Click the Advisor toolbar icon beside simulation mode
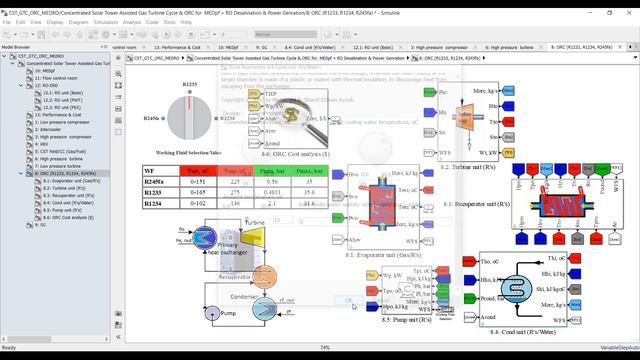 tap(328, 35)
